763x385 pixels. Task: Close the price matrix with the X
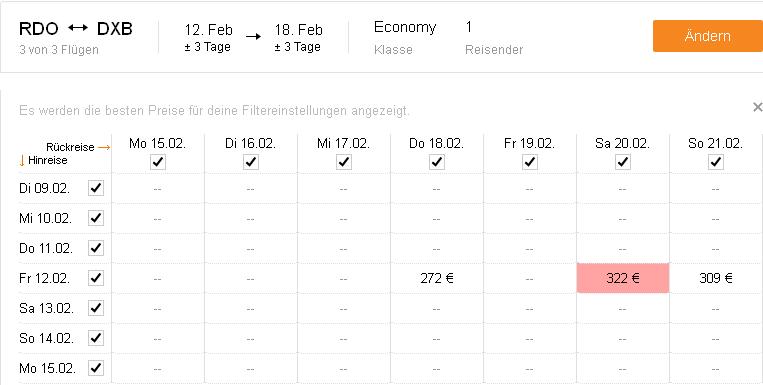click(x=758, y=107)
